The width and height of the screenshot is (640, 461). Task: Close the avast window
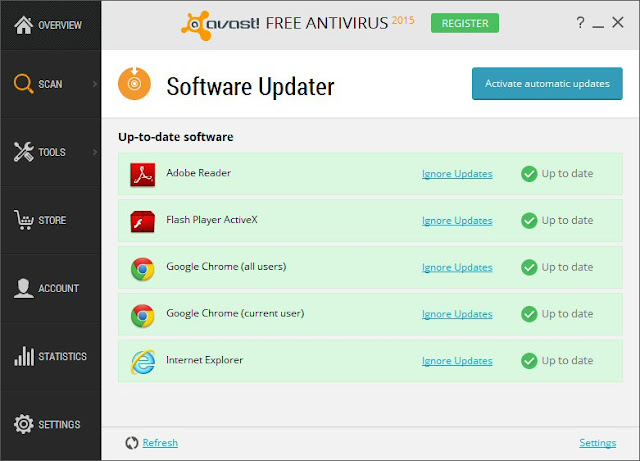[618, 22]
